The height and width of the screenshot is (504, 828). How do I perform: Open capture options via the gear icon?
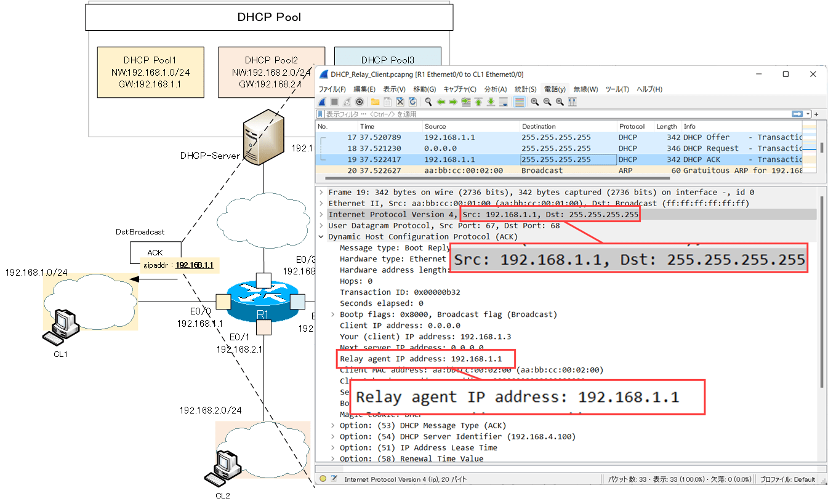pyautogui.click(x=360, y=102)
